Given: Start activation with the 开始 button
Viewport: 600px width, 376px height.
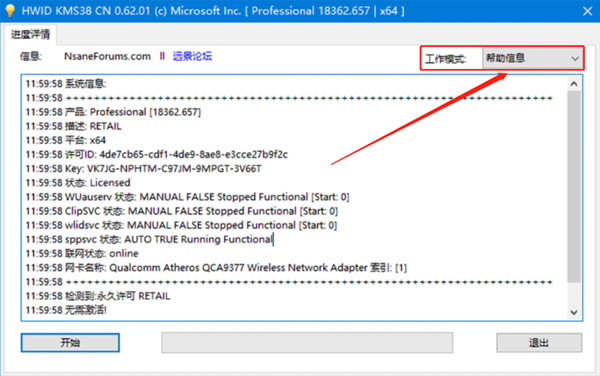Looking at the screenshot, I should point(70,342).
